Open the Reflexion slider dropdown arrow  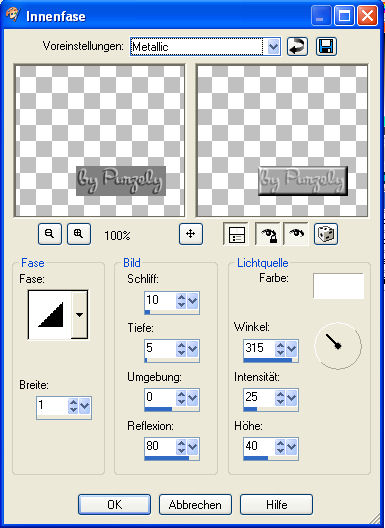pos(192,447)
